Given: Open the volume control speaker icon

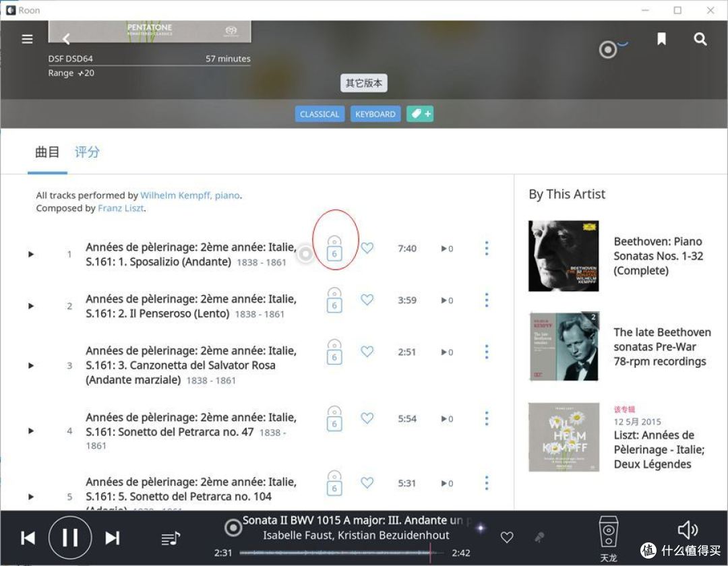Looking at the screenshot, I should point(688,530).
